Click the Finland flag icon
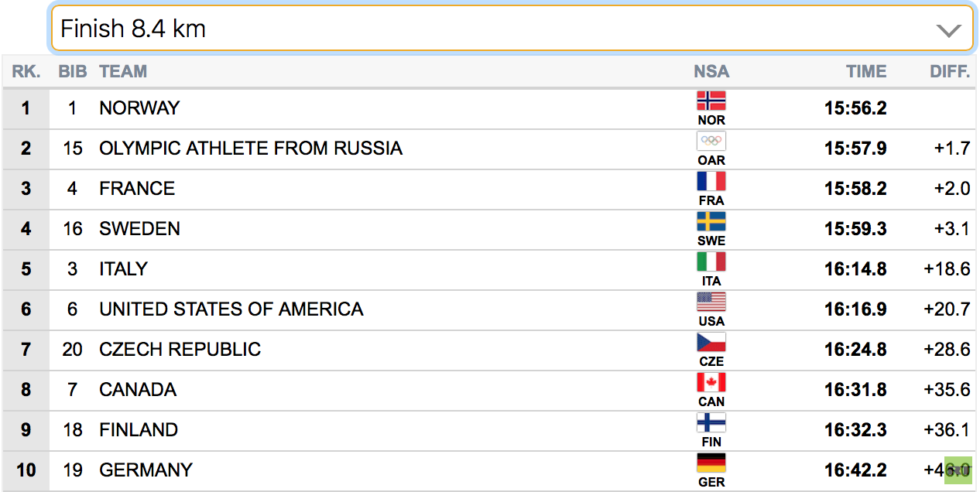Screen dimensions: 980x492 [x=711, y=422]
